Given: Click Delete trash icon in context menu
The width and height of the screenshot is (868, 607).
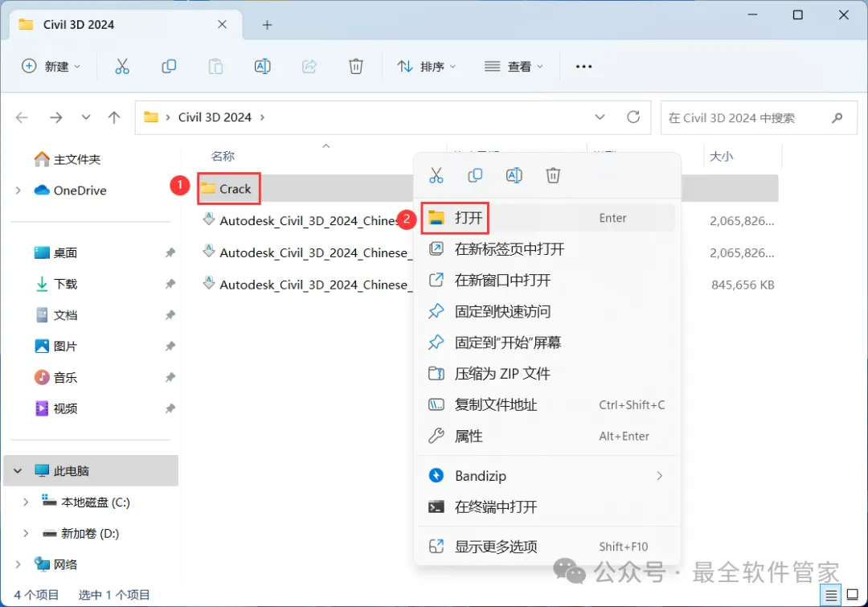Looking at the screenshot, I should 553,175.
